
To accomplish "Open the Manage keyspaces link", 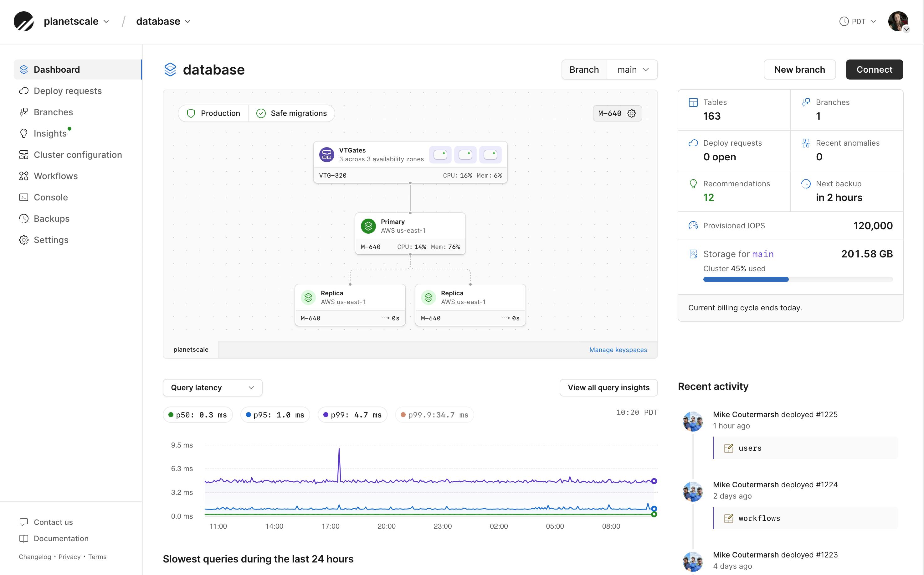I will click(x=618, y=350).
